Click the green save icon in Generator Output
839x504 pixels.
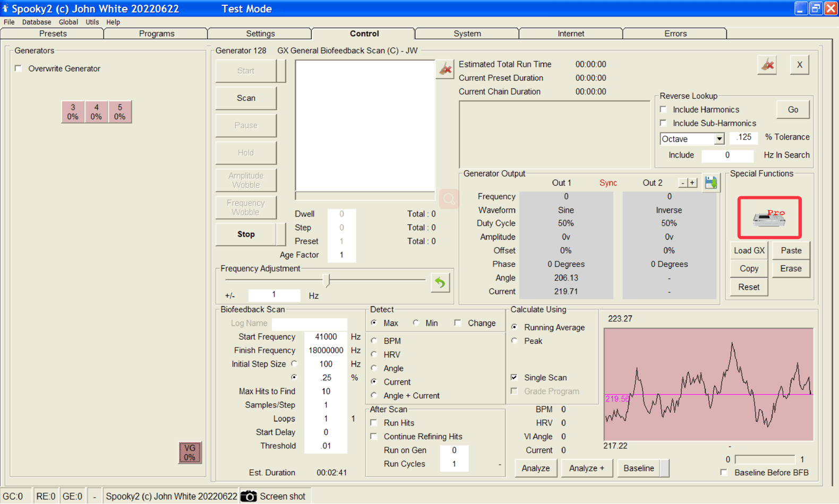pos(710,183)
